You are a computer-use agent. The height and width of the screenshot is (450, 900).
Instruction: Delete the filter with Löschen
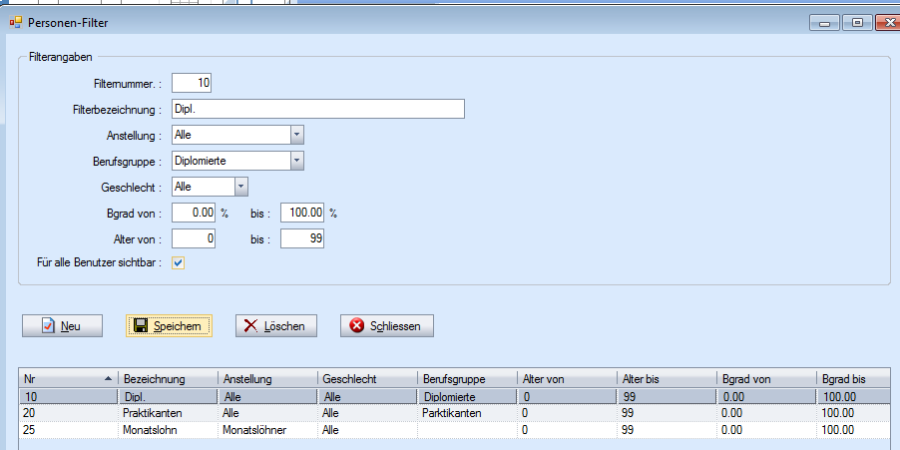(276, 326)
